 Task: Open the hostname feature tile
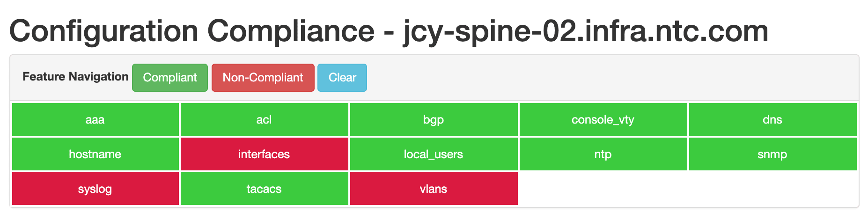96,154
